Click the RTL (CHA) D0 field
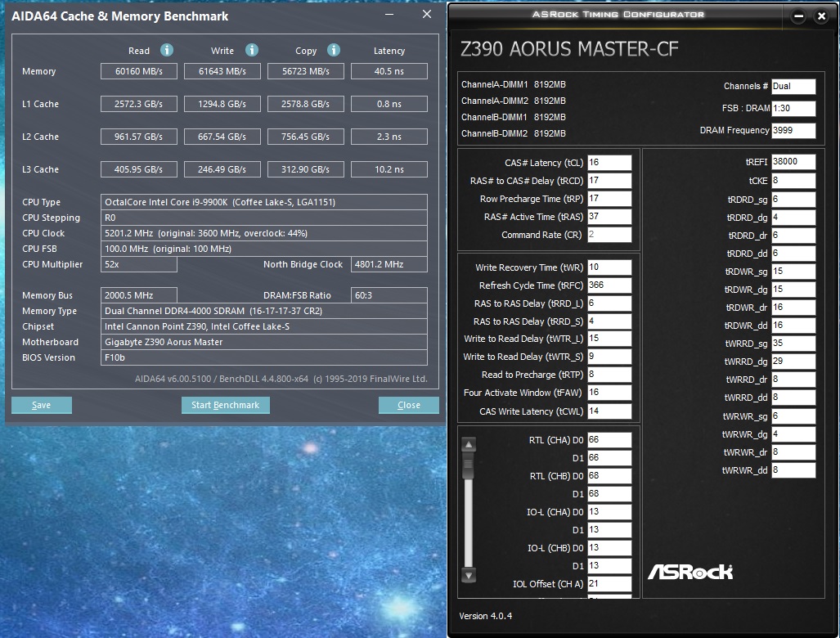Screen dimensions: 840x638 [x=609, y=440]
